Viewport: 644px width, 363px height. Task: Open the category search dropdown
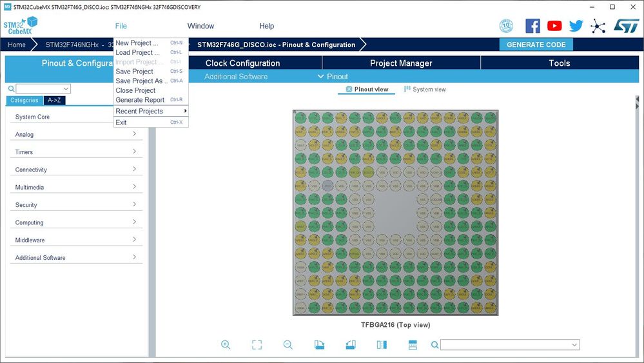pos(66,89)
